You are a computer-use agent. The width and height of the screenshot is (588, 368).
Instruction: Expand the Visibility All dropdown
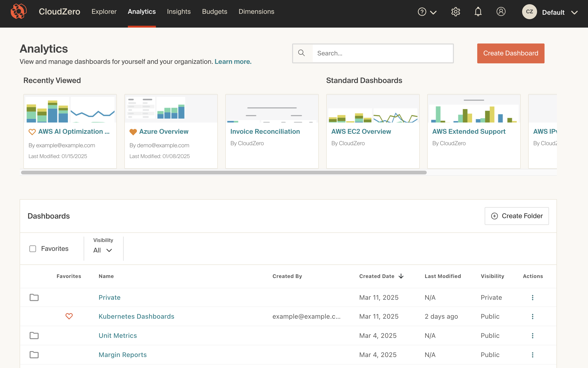(x=102, y=250)
